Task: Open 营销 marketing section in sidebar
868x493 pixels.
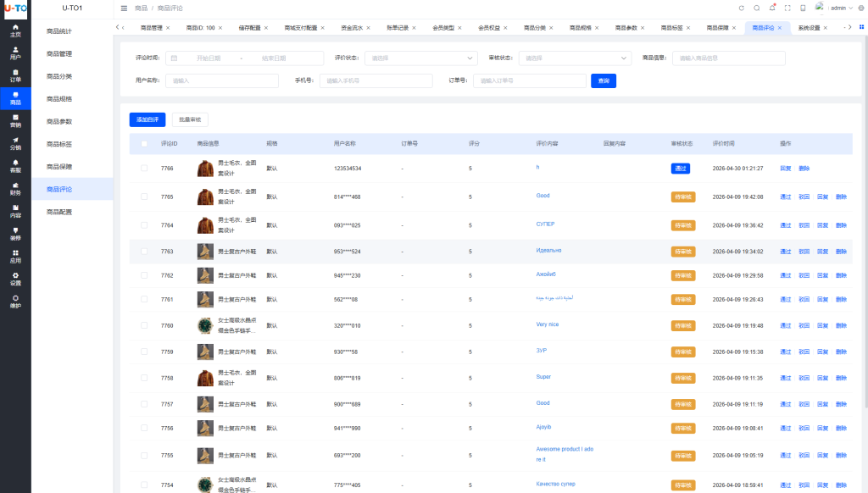Action: [x=15, y=121]
